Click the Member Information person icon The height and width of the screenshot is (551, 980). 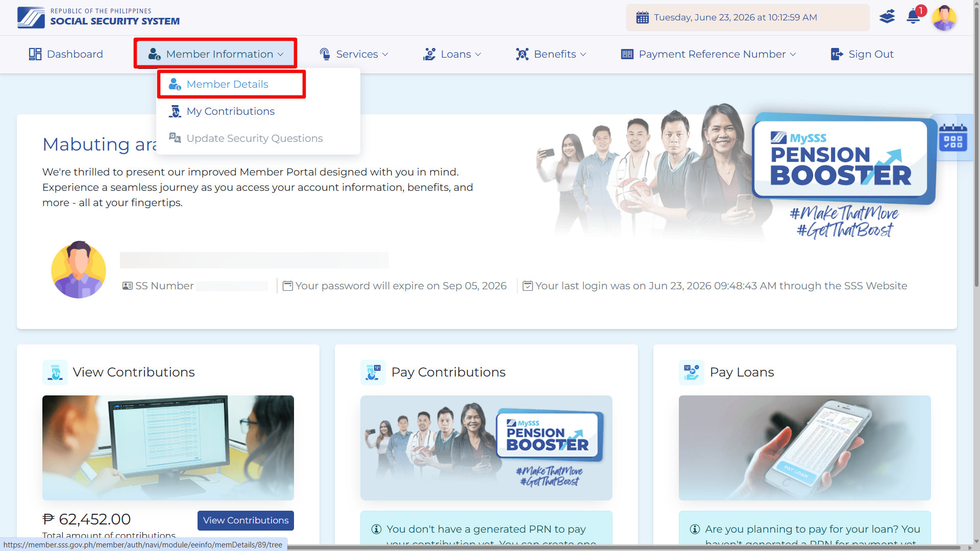(154, 54)
